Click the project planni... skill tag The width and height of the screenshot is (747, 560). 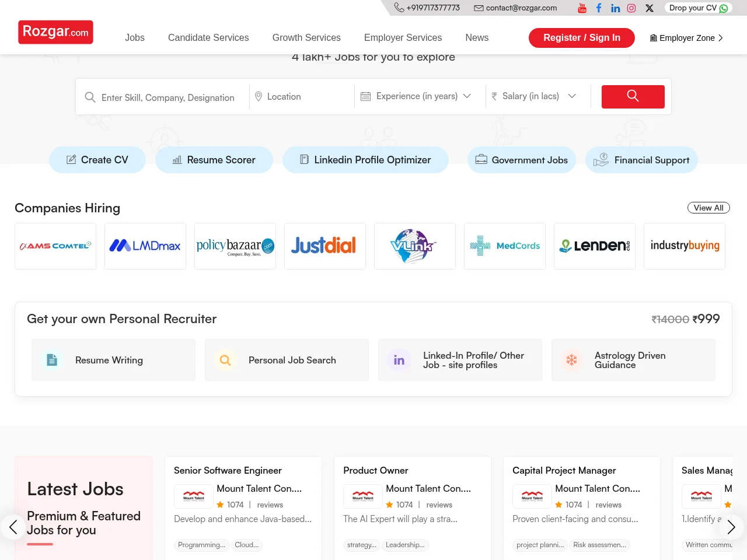pos(540,545)
